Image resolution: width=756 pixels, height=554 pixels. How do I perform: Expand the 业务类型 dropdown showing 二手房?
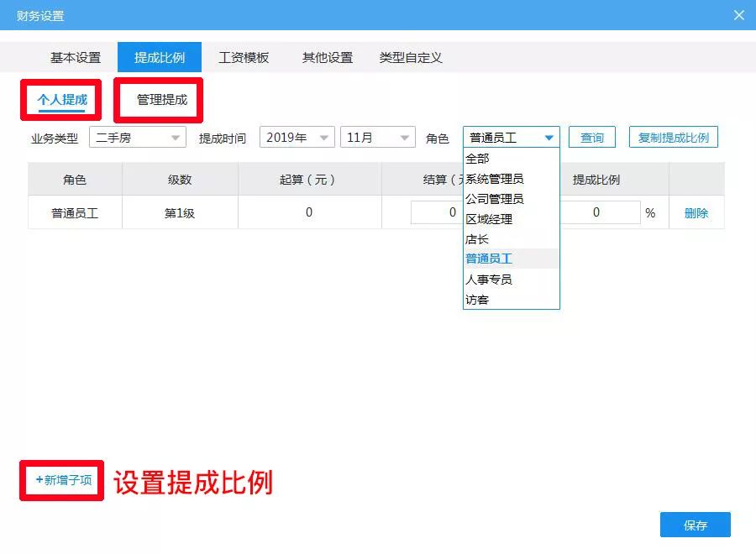(x=137, y=137)
